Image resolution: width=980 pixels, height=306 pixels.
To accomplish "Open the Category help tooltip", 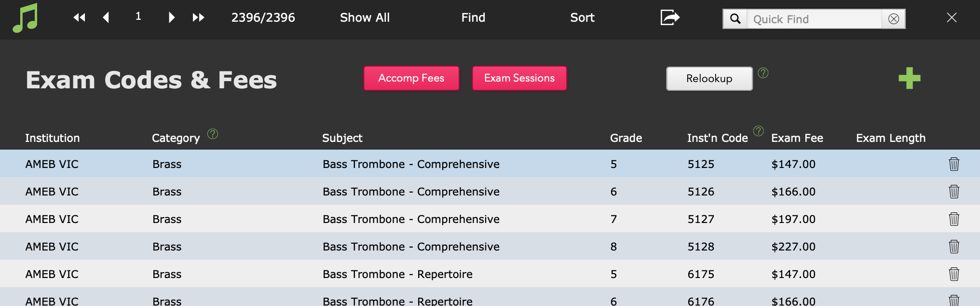I will click(213, 134).
